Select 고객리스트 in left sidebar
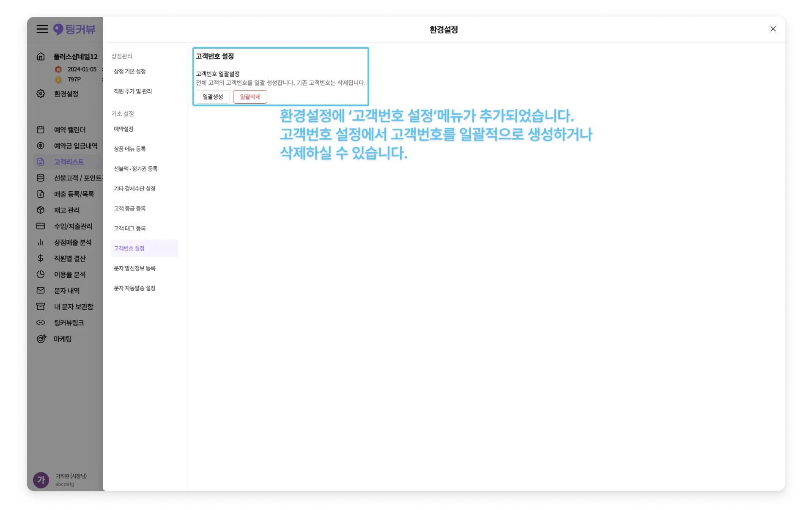Image resolution: width=812 pixels, height=510 pixels. (x=69, y=162)
